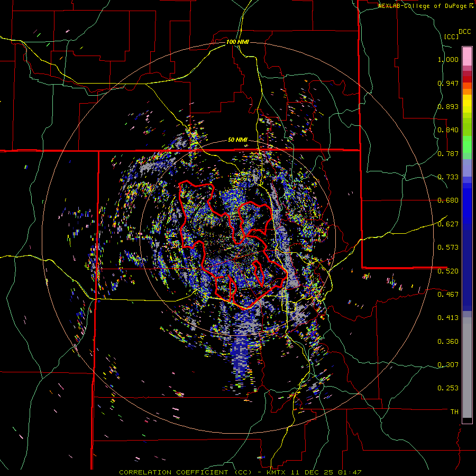Screen dimensions: 476x476
Task: Click the 0.840 legend value
Action: [x=448, y=130]
